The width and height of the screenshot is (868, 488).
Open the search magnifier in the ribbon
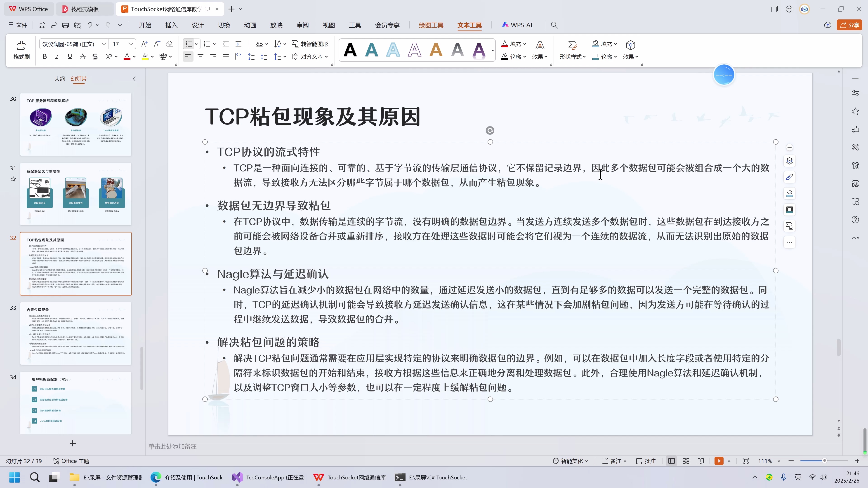554,25
